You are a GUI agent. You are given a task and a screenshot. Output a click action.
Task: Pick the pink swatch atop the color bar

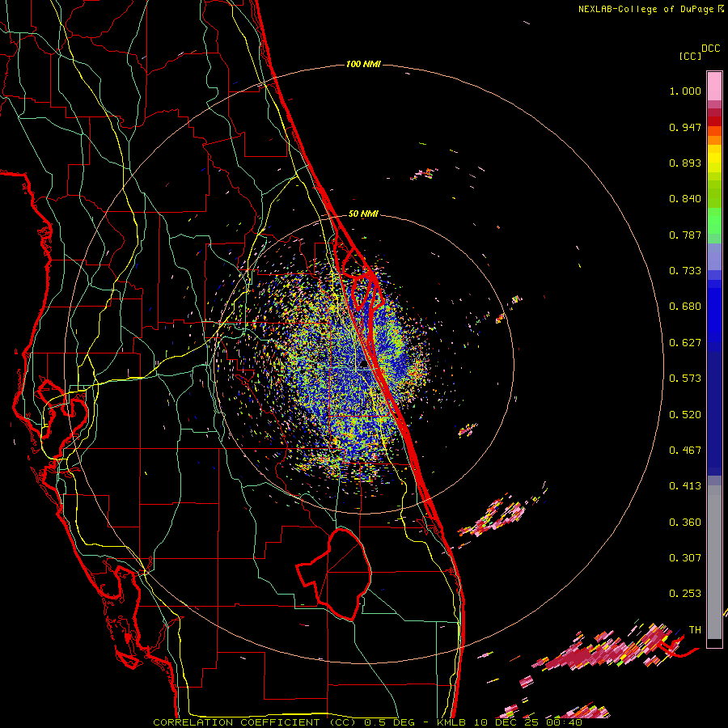pos(714,87)
